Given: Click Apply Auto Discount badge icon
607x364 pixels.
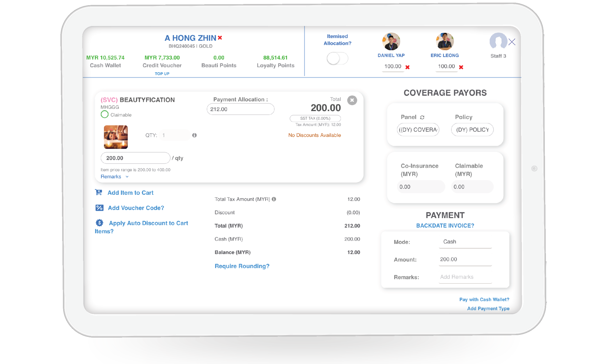Looking at the screenshot, I should point(99,223).
